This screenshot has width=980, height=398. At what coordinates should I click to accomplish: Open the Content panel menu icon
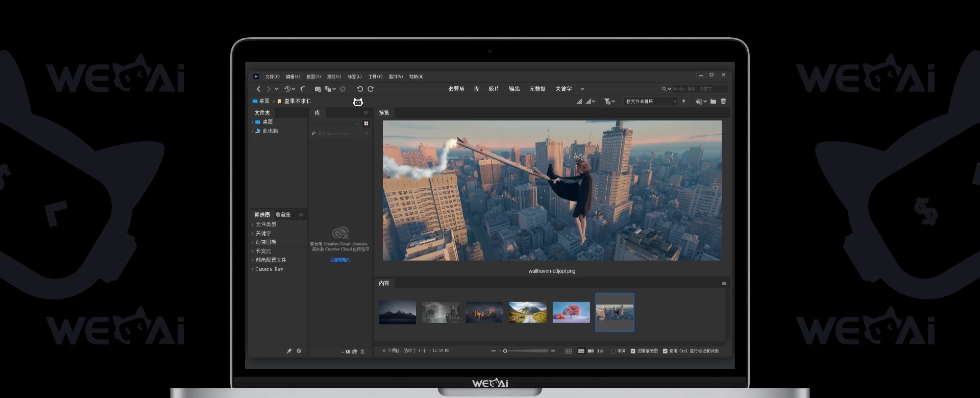pyautogui.click(x=724, y=284)
